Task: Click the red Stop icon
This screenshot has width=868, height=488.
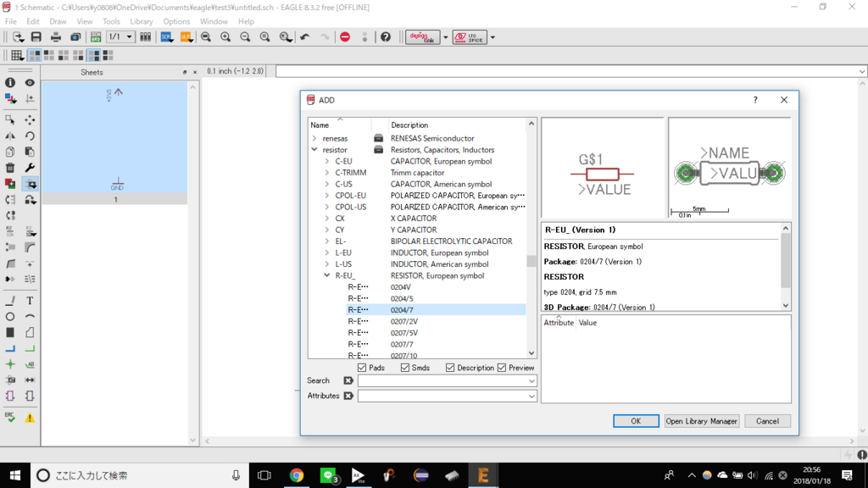Action: (345, 37)
